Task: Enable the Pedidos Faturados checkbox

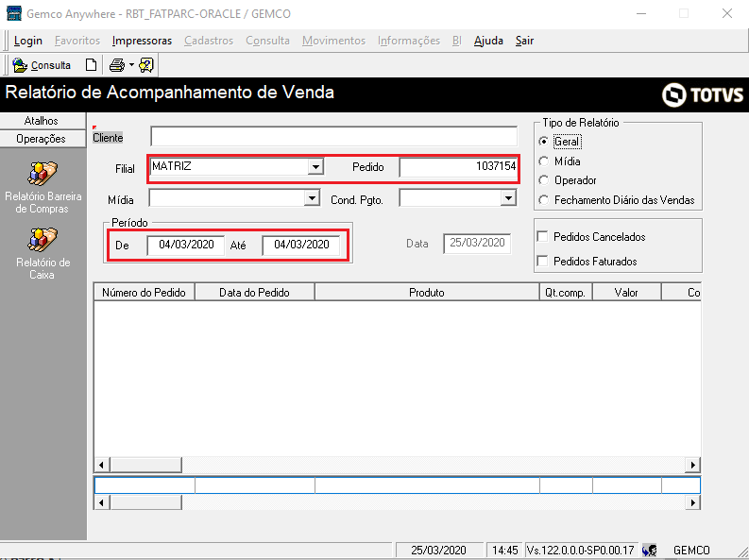Action: coord(543,261)
